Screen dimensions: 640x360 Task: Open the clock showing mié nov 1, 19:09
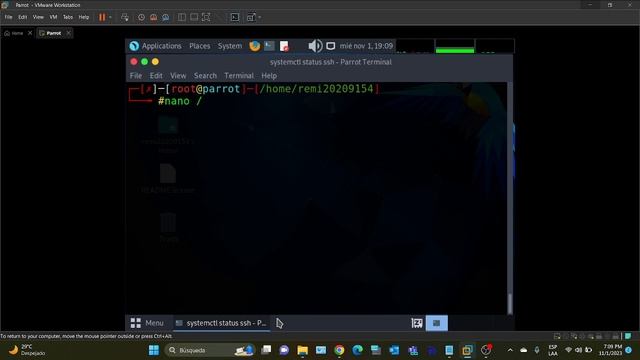coord(366,46)
